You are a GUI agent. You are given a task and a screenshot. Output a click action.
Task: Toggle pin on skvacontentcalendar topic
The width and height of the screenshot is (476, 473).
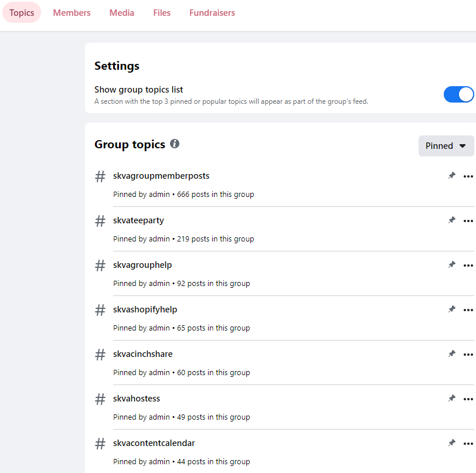tap(452, 443)
